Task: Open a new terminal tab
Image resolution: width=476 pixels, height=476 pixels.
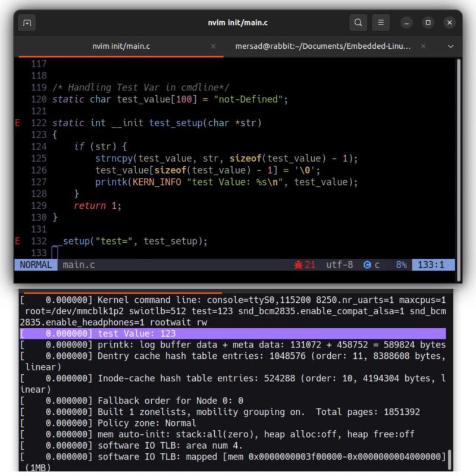Action: 27,23
